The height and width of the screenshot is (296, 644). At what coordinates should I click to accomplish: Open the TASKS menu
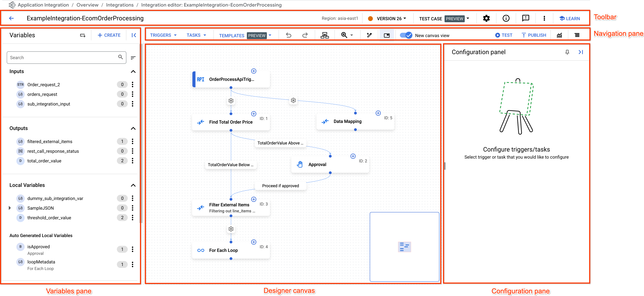pyautogui.click(x=196, y=35)
